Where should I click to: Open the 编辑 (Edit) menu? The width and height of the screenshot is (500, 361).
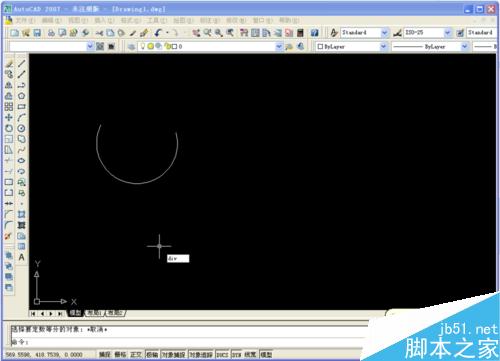pyautogui.click(x=51, y=20)
